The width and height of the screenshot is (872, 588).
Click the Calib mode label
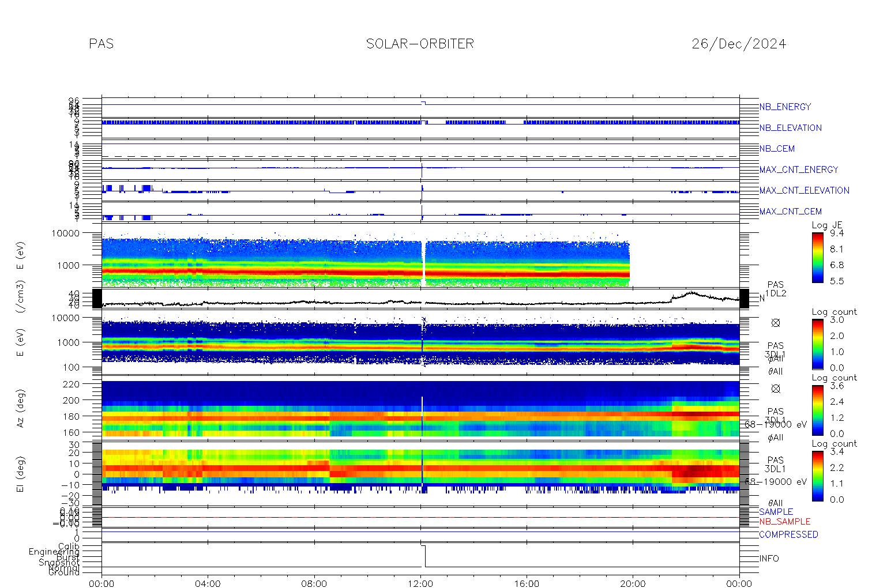click(68, 546)
